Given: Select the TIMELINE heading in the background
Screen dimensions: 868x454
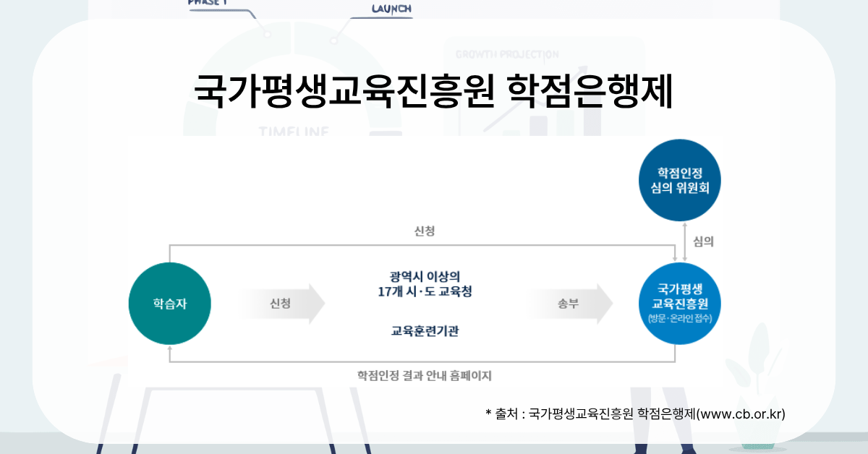Looking at the screenshot, I should [x=292, y=130].
